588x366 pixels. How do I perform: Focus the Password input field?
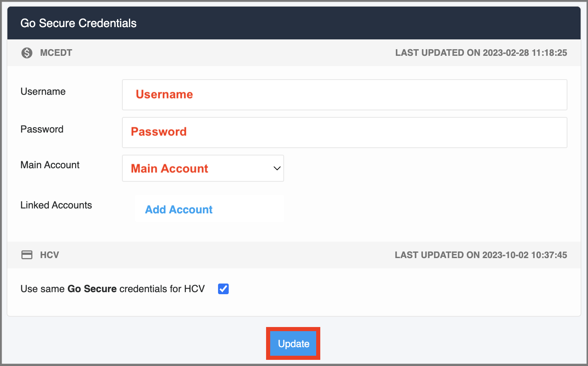pos(345,133)
